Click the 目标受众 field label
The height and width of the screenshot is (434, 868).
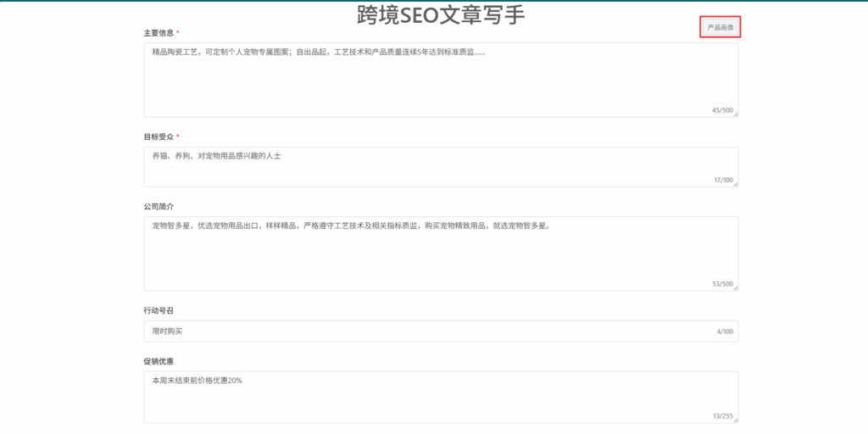tap(159, 136)
